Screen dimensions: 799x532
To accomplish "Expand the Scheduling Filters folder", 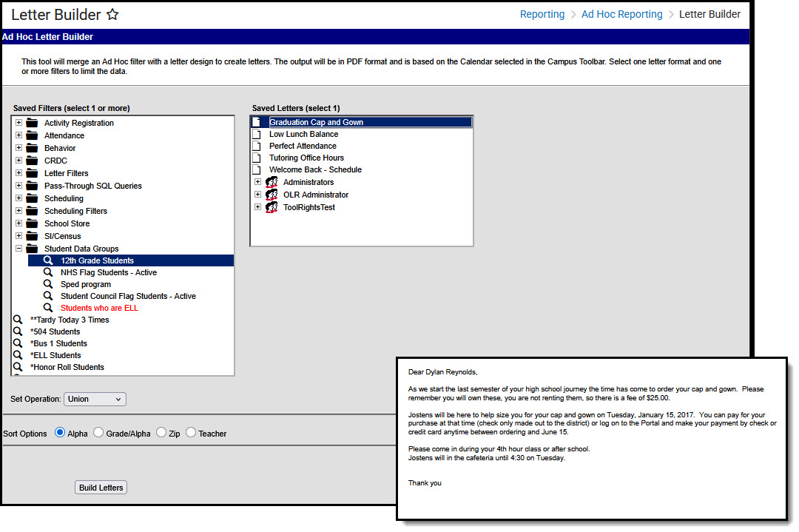I will [x=18, y=210].
